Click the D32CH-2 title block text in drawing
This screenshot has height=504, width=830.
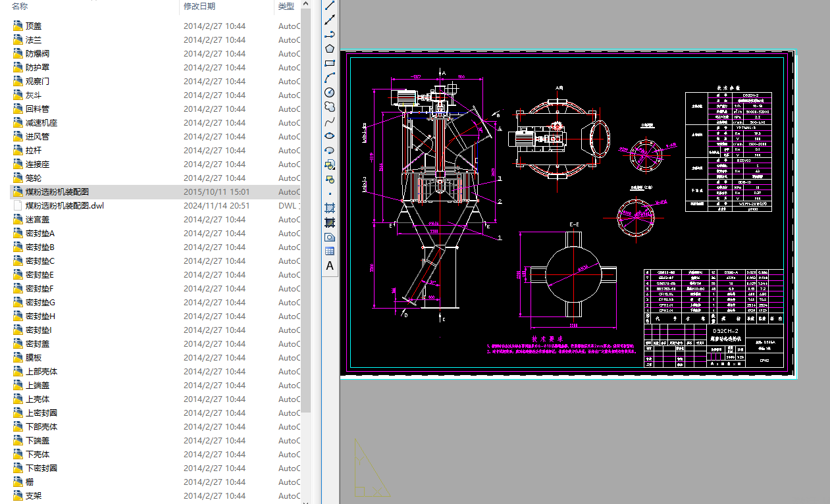click(x=726, y=331)
